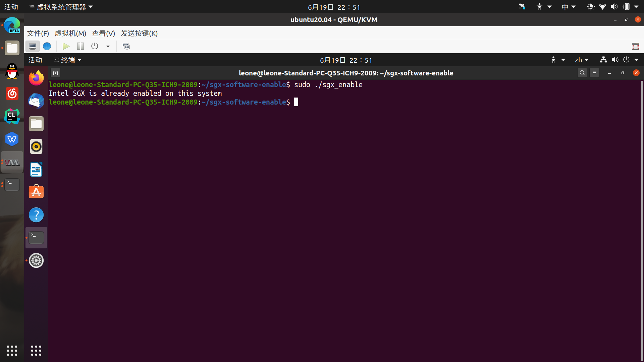Open a new tab in guest terminal

(x=55, y=73)
